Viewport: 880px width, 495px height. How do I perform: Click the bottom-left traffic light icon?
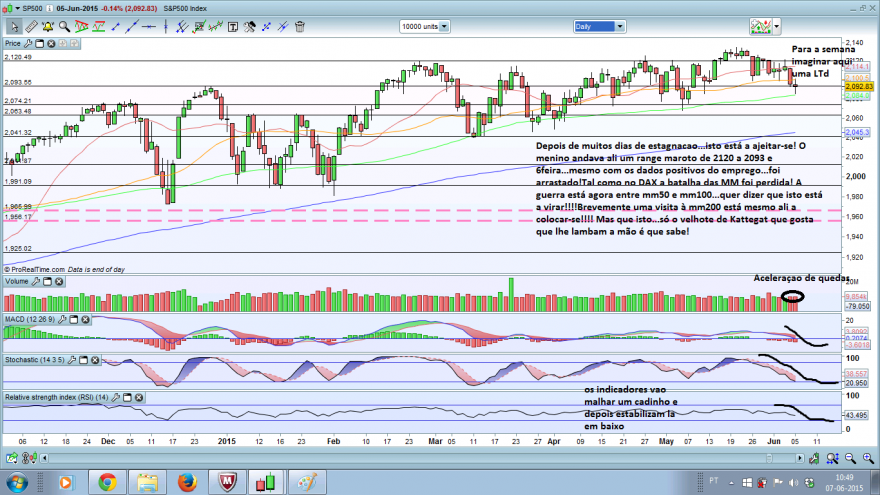(29, 459)
